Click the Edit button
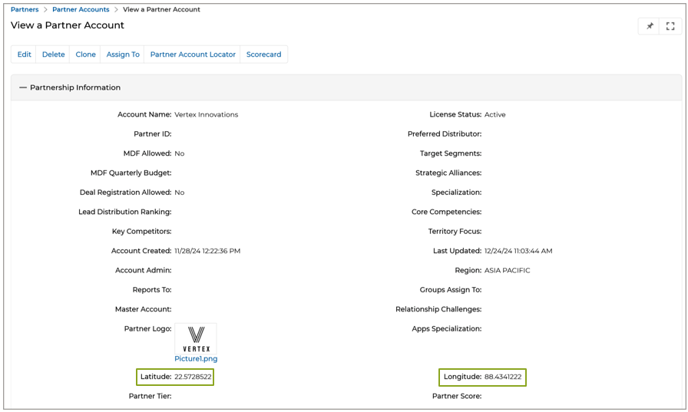Screen dimensions: 688x412 (24, 54)
